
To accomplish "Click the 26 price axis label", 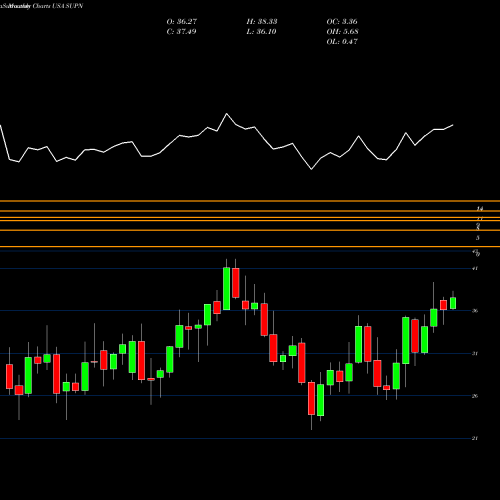I will pos(475,396).
